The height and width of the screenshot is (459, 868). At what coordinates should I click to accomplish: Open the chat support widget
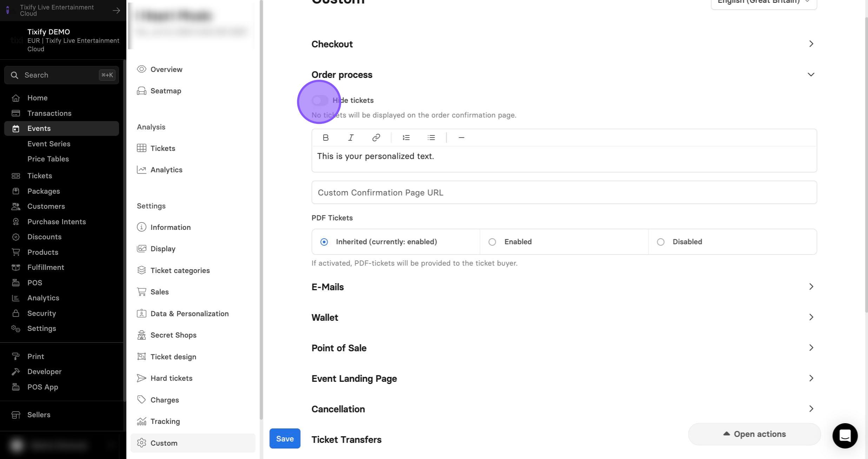(x=845, y=435)
